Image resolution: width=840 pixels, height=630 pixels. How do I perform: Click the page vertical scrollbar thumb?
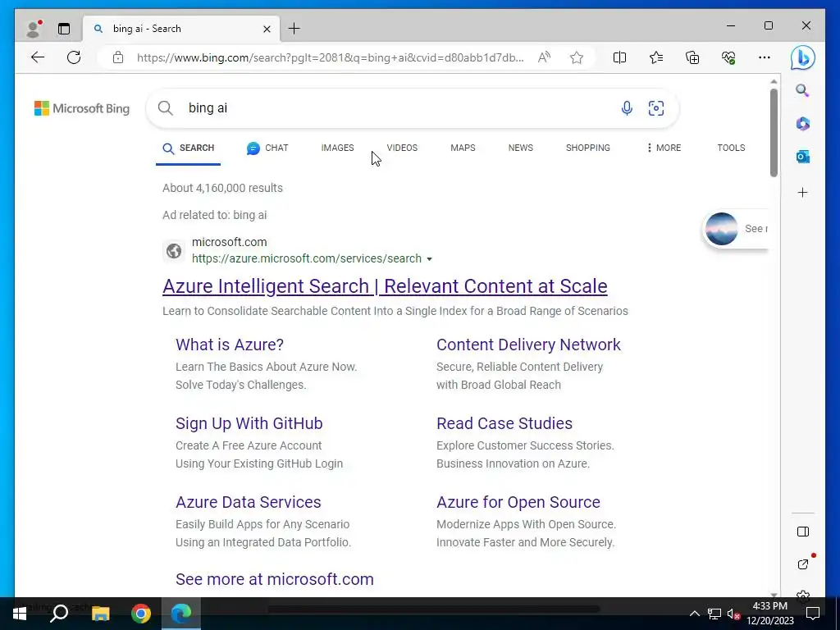pyautogui.click(x=774, y=133)
